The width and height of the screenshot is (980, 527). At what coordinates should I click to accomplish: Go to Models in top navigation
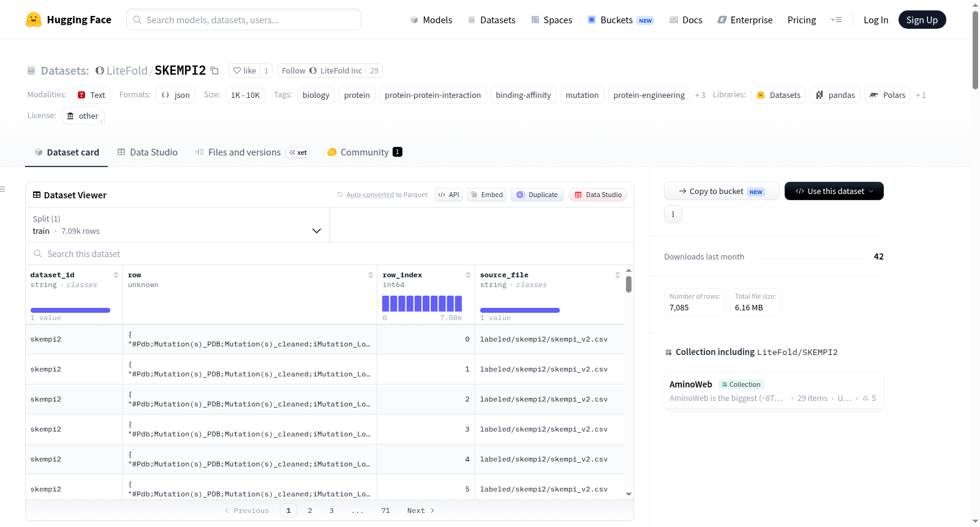pos(431,20)
